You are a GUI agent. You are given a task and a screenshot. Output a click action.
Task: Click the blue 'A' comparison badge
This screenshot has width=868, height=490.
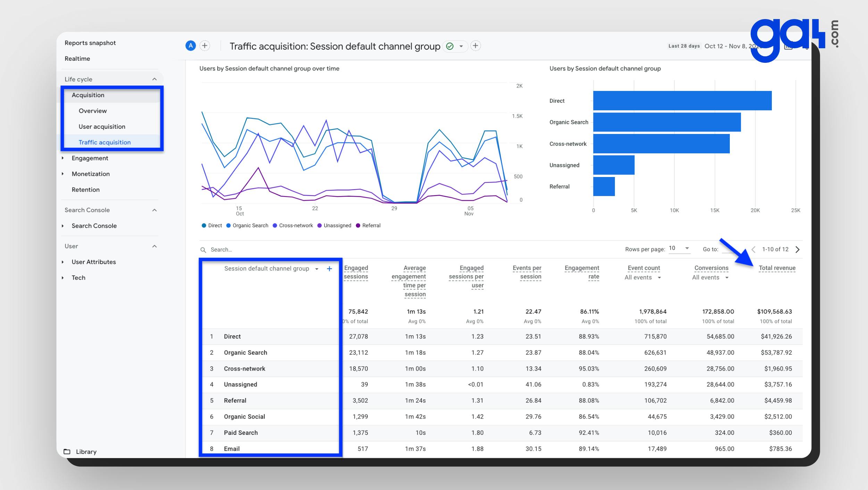(191, 46)
